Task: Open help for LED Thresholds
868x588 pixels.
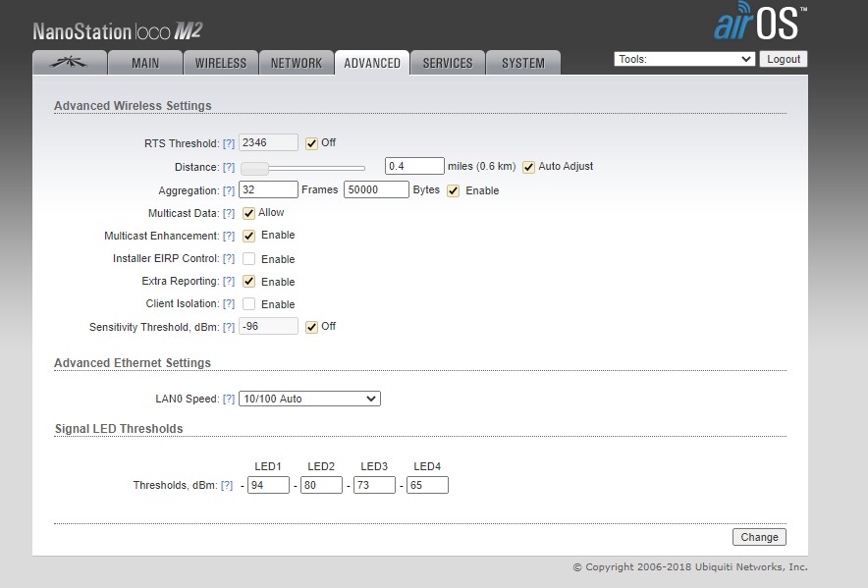Action: [227, 485]
